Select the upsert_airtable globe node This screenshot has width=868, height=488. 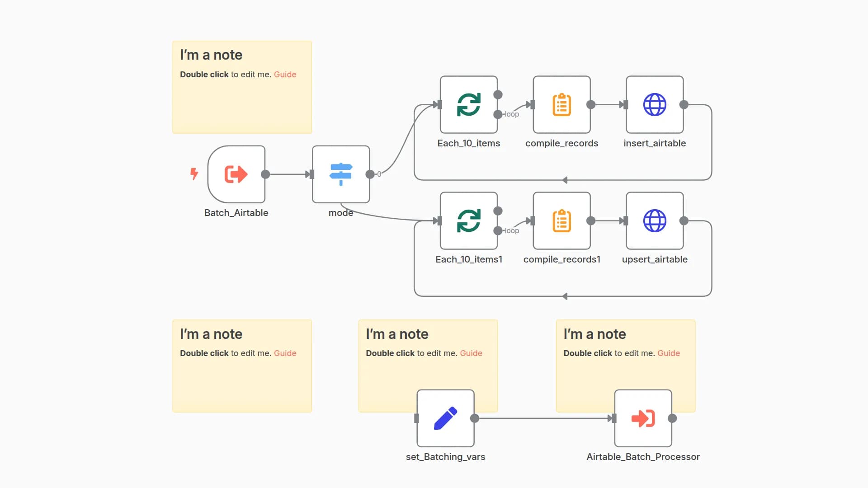655,221
